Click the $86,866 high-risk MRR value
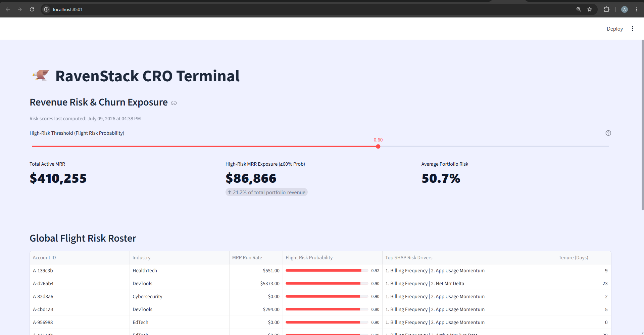This screenshot has height=335, width=644. [251, 178]
